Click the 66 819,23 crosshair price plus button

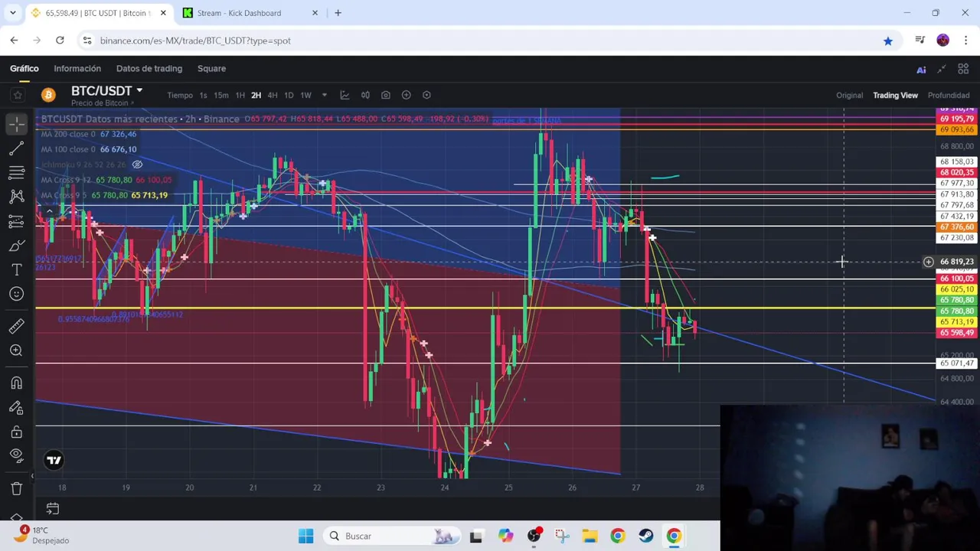coord(928,262)
